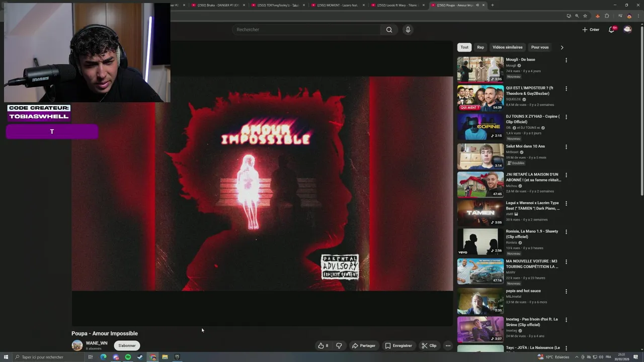Open the Chrome profile avatar
The height and width of the screenshot is (362, 644).
click(629, 16)
